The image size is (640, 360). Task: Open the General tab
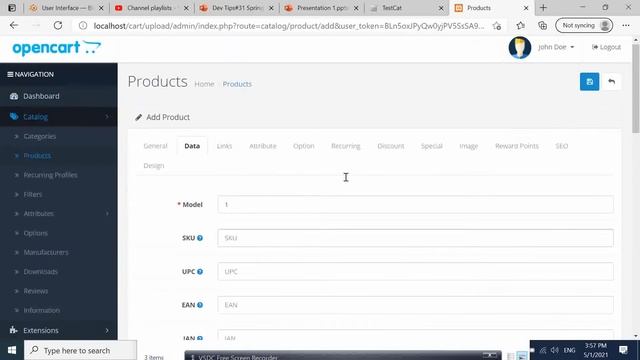[155, 146]
